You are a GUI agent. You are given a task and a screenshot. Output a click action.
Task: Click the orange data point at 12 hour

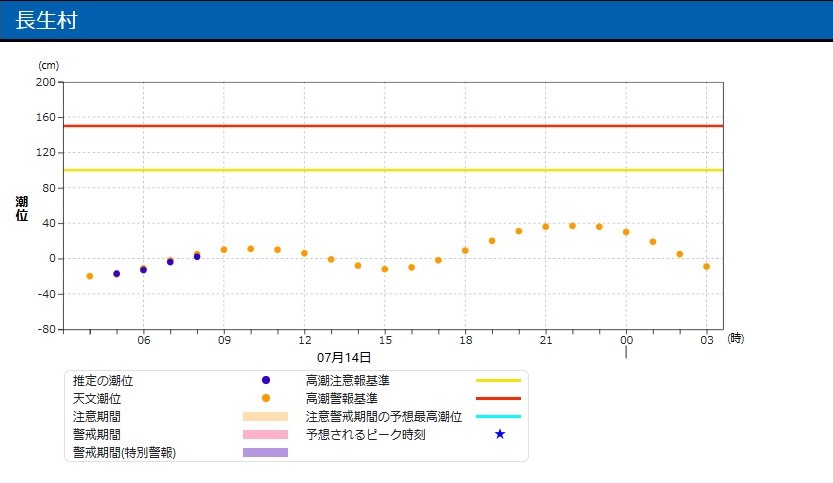tap(304, 253)
